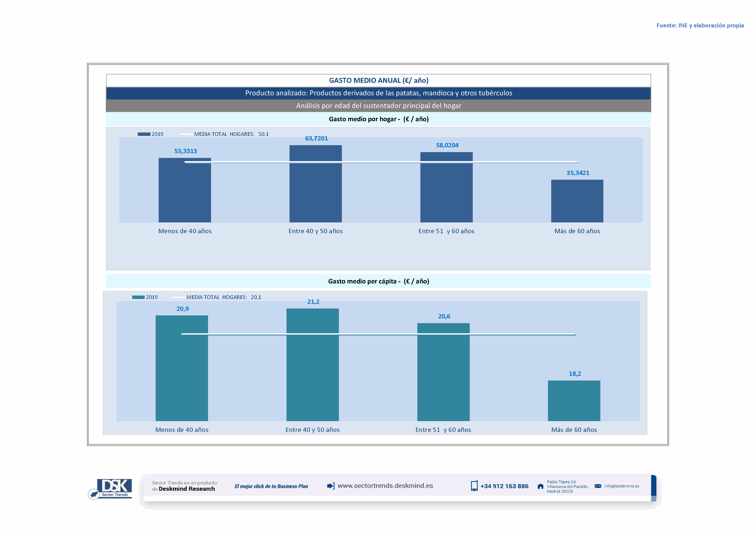
Task: Click the dark blue 2019 legend swatch
Action: coord(144,134)
